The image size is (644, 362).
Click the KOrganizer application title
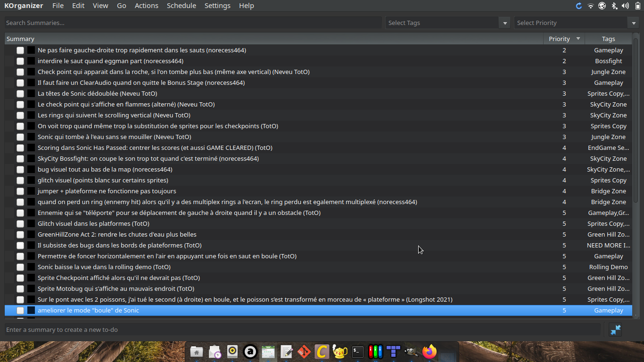[x=24, y=6]
